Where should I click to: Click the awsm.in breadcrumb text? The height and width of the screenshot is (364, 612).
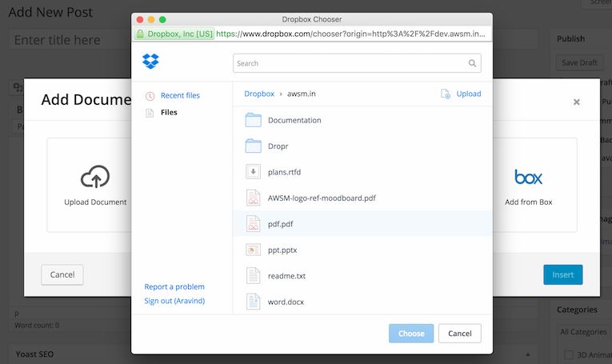point(302,94)
